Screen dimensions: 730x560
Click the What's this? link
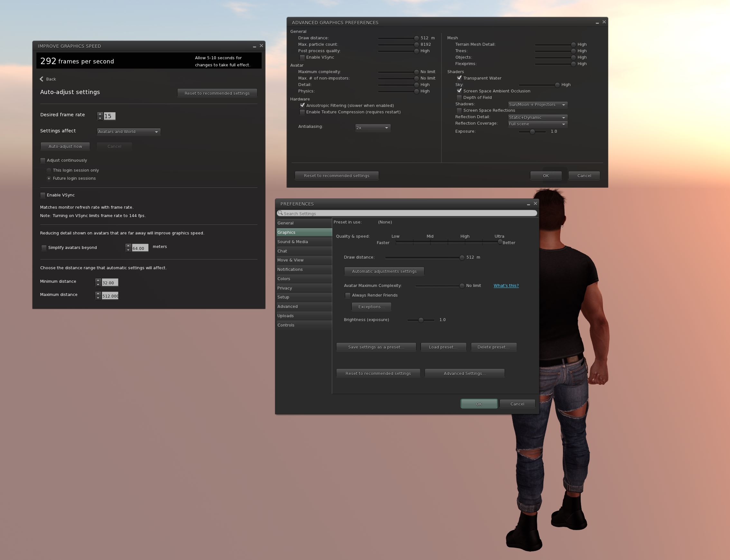[x=506, y=286]
